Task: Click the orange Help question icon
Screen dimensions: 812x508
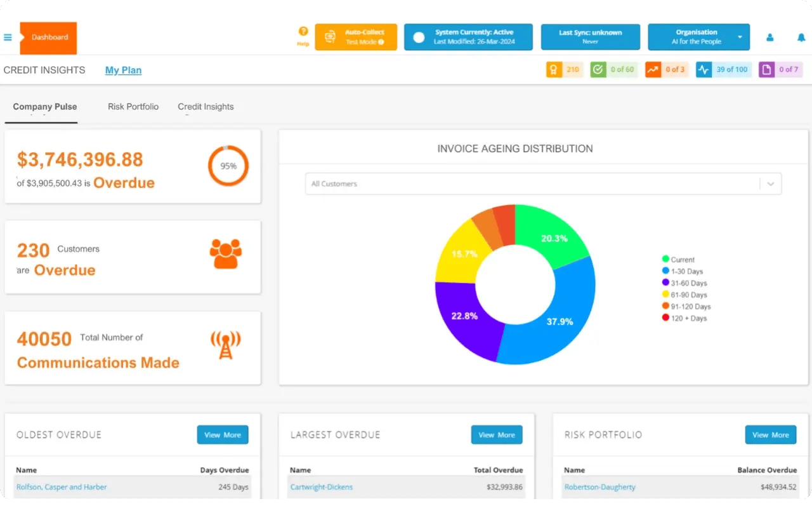Action: point(303,31)
